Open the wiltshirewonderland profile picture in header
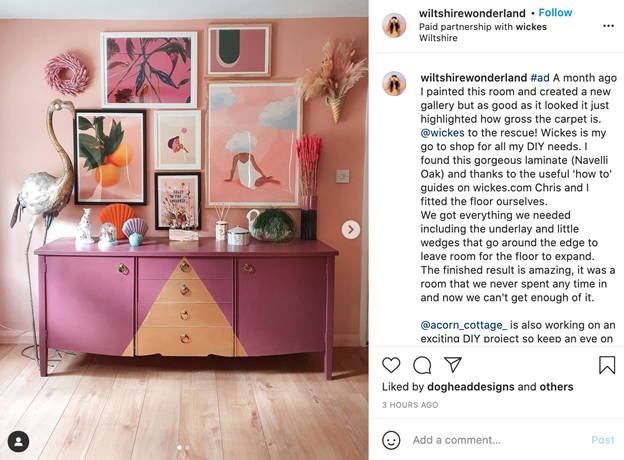Screen dimensions: 624x460 tap(394, 25)
